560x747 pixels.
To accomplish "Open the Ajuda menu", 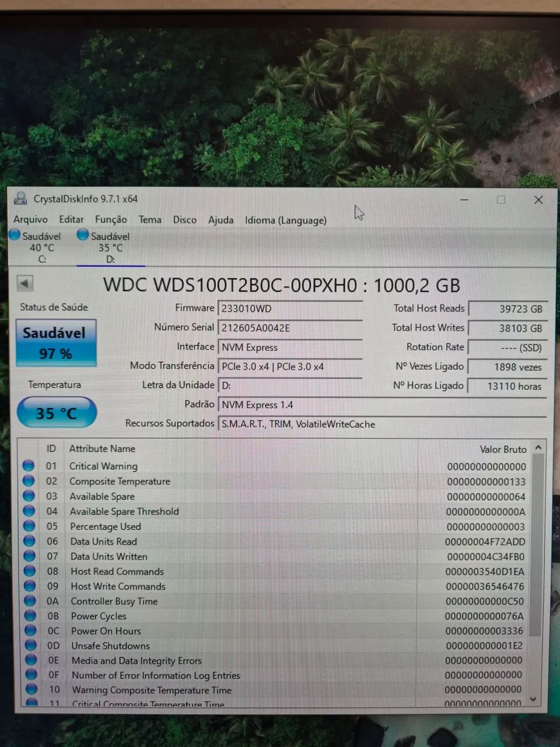I will pos(220,220).
